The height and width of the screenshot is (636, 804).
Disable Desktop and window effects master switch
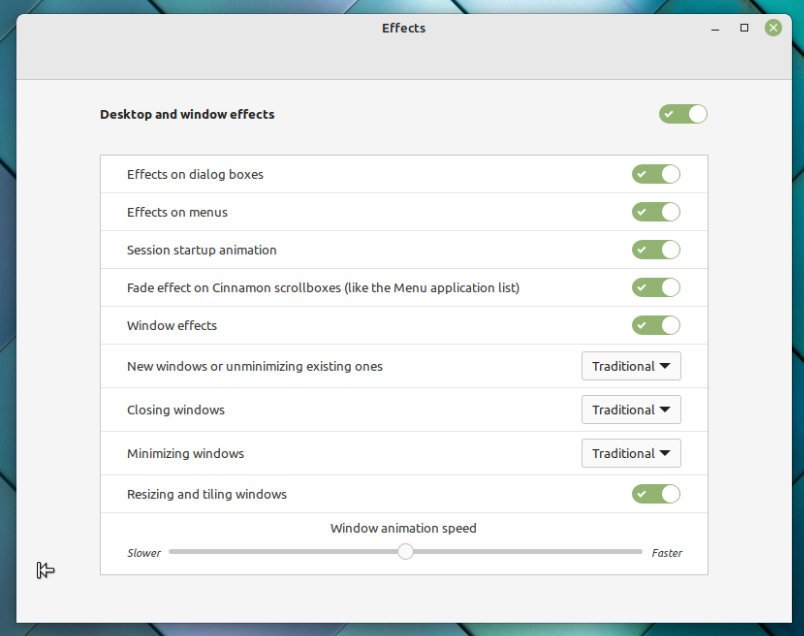(x=683, y=114)
